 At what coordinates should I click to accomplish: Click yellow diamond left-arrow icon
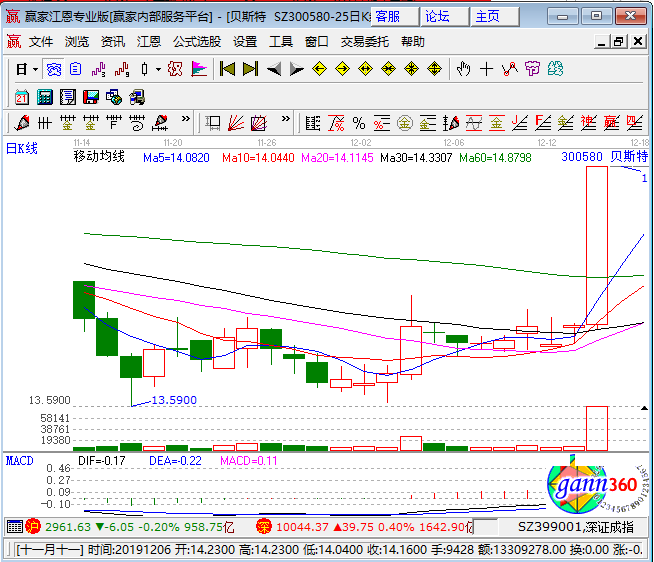319,69
